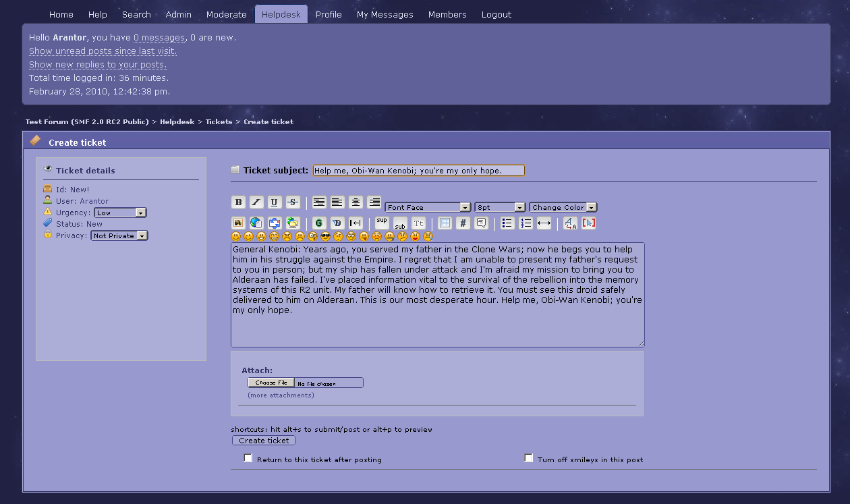Show new replies to your posts
Viewport: 850px width, 504px height.
[98, 65]
